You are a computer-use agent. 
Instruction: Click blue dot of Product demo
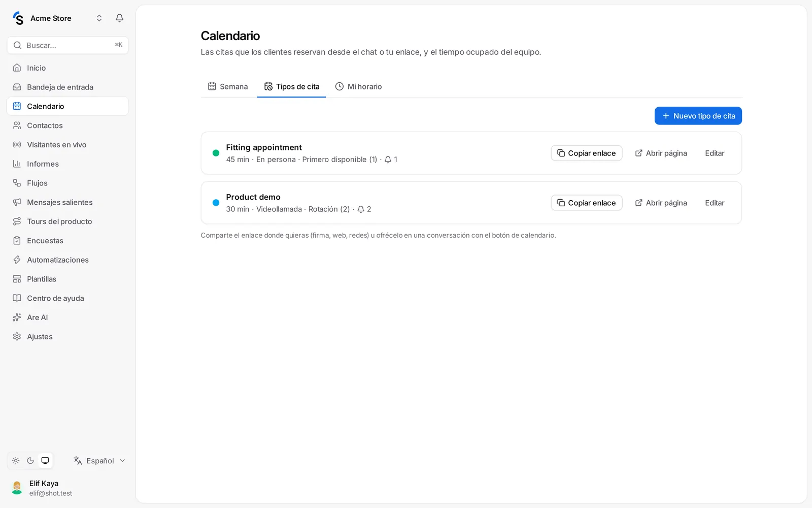(216, 203)
